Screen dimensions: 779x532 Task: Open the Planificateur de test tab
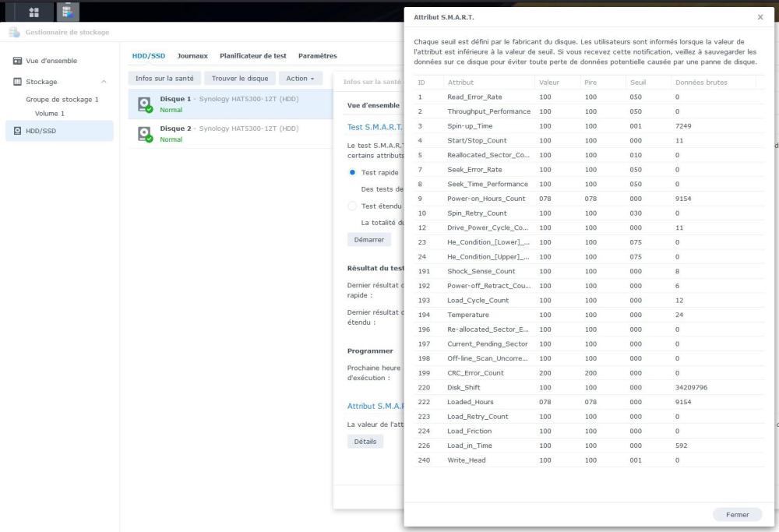(x=252, y=56)
